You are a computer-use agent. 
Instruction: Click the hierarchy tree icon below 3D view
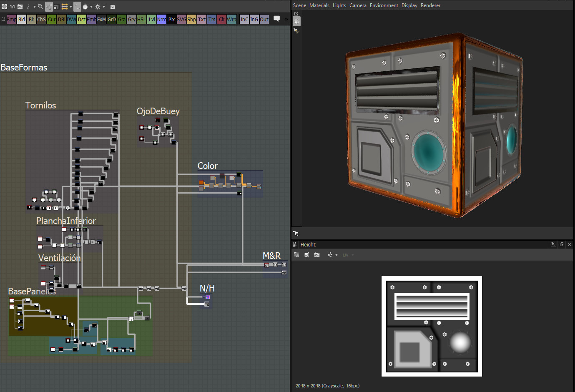(x=296, y=234)
